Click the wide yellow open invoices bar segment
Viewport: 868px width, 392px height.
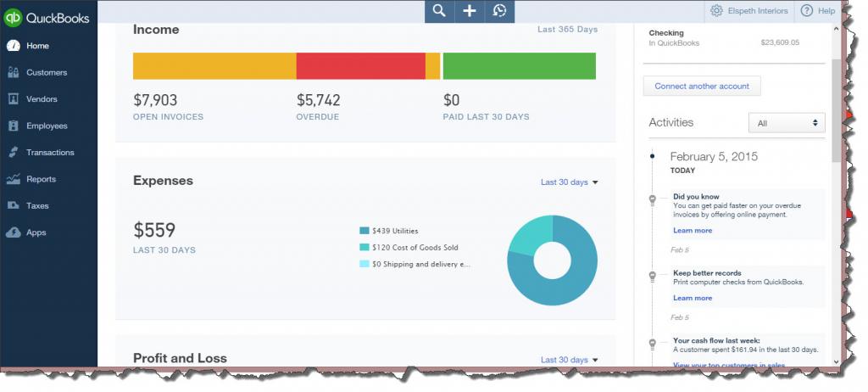click(214, 66)
